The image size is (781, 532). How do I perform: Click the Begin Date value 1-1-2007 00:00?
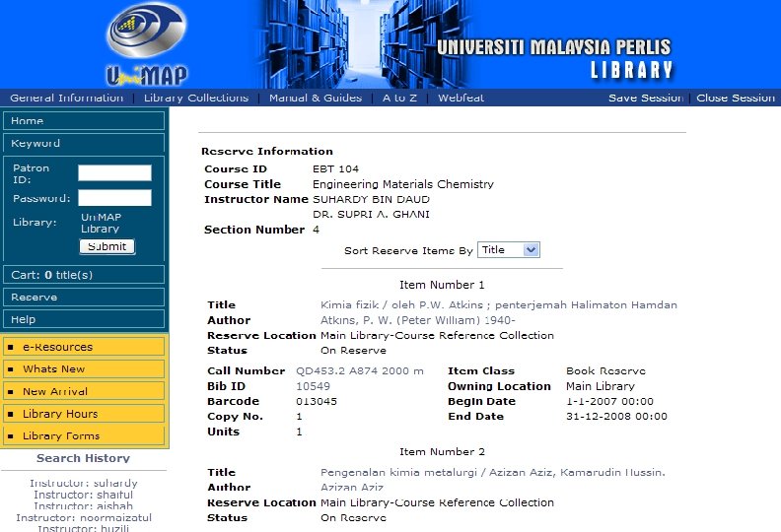pyautogui.click(x=609, y=401)
